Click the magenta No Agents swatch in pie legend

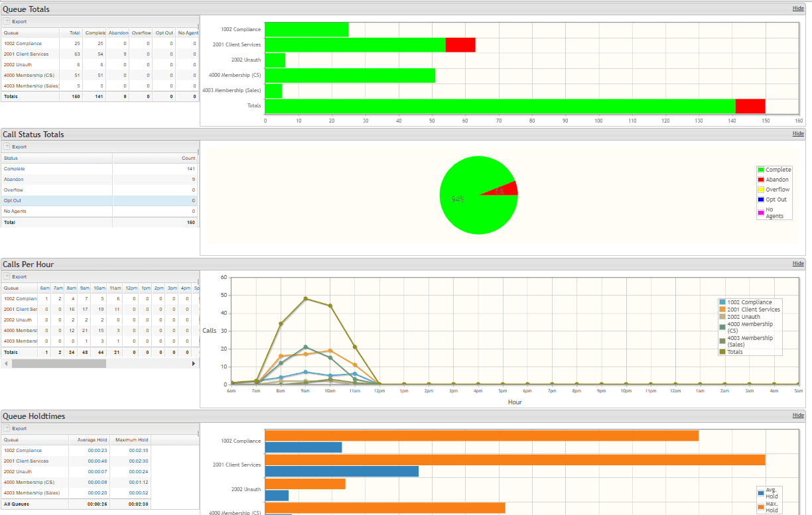[x=761, y=211]
